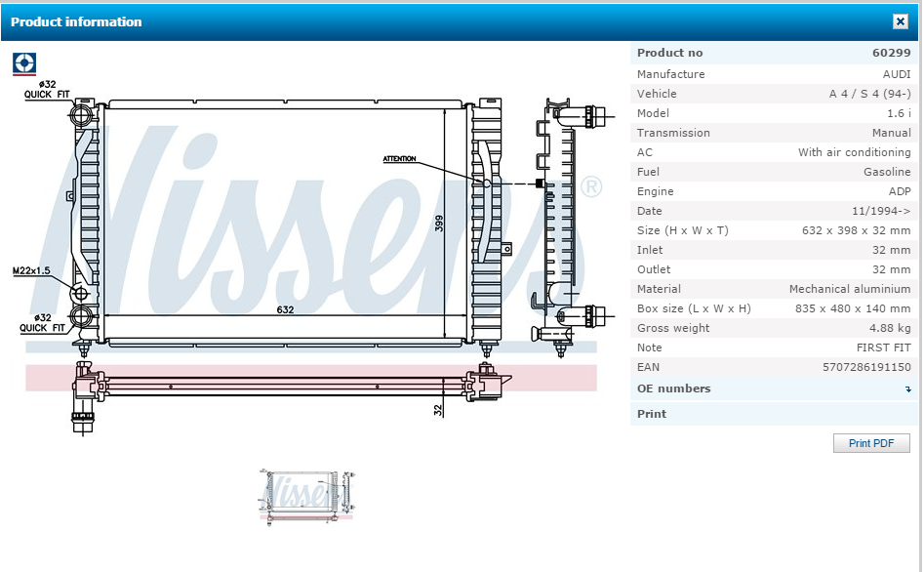The height and width of the screenshot is (572, 924).
Task: Click the 399 height dimension in the drawing
Action: pos(438,224)
